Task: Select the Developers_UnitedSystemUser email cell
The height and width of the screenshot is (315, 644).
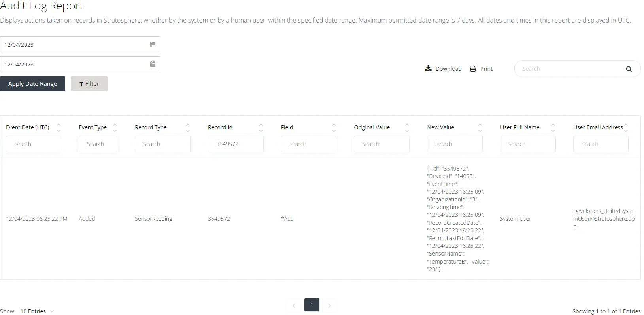Action: 604,219
